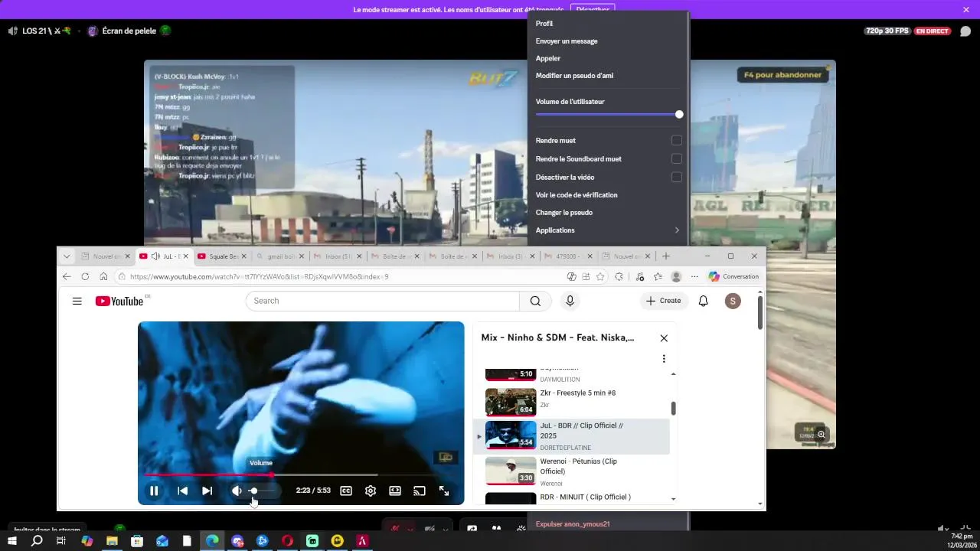Open the favorites list icon
Image resolution: width=980 pixels, height=551 pixels.
(658, 276)
